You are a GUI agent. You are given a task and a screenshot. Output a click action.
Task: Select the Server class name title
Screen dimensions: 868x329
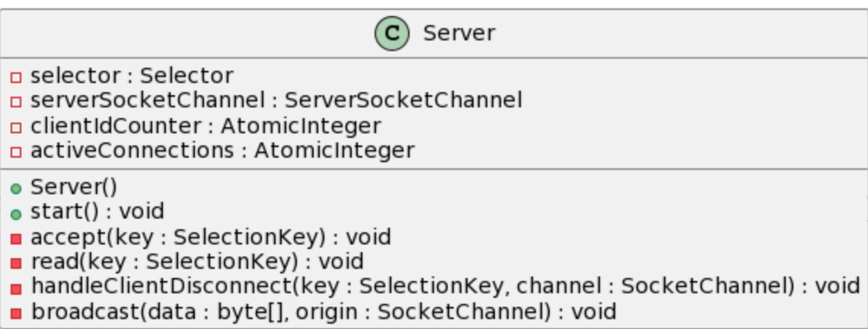(458, 34)
